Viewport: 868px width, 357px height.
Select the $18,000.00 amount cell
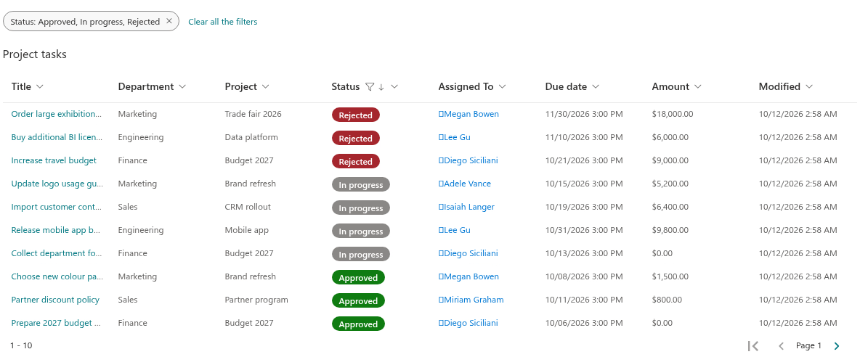coord(673,114)
